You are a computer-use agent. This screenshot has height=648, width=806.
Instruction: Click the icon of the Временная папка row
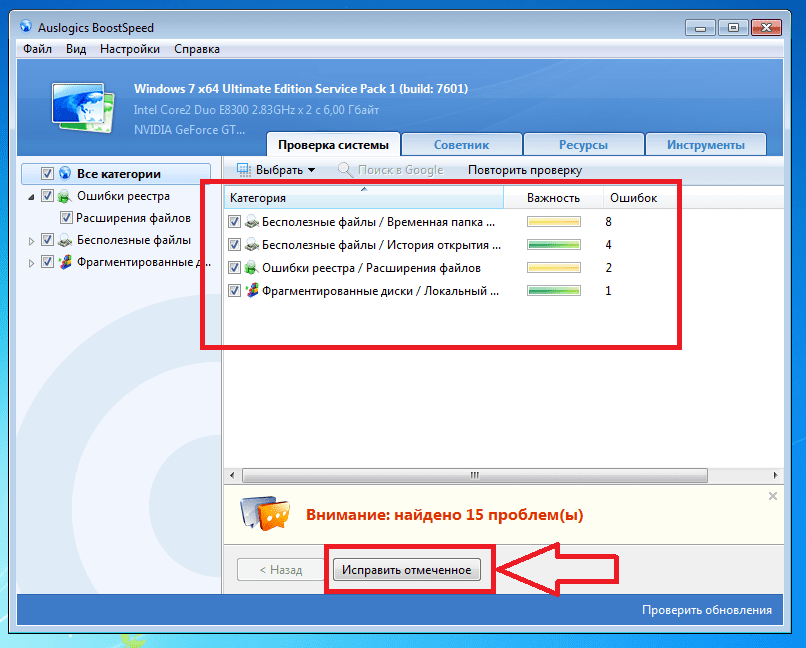(x=251, y=221)
